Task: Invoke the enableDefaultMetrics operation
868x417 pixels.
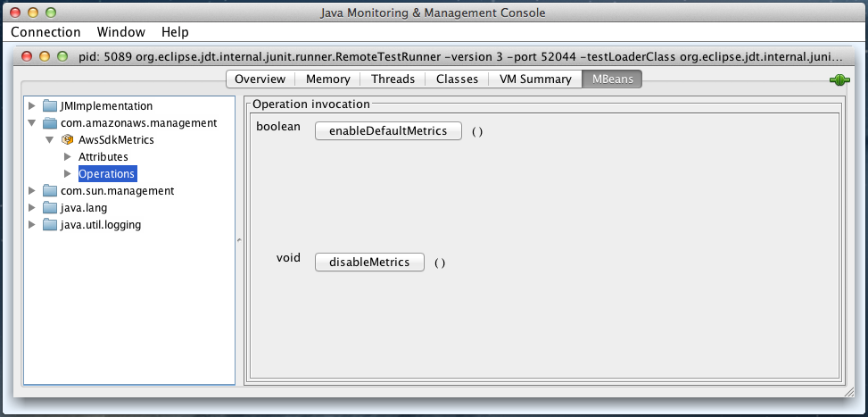Action: coord(388,131)
